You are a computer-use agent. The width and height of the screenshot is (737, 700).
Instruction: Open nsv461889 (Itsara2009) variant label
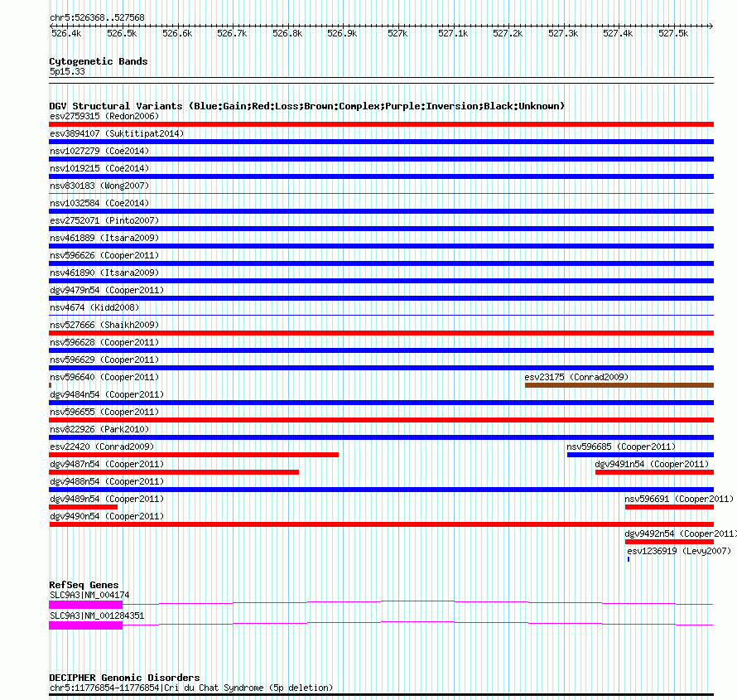(104, 238)
